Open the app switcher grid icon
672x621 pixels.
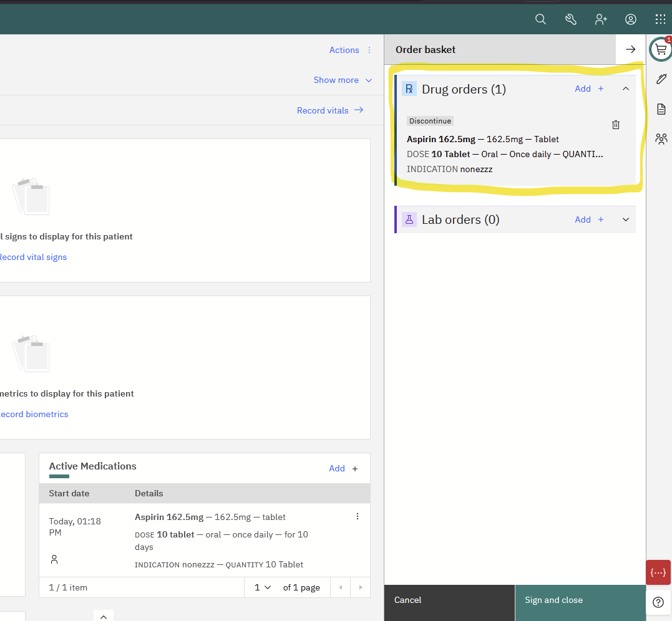tap(660, 19)
